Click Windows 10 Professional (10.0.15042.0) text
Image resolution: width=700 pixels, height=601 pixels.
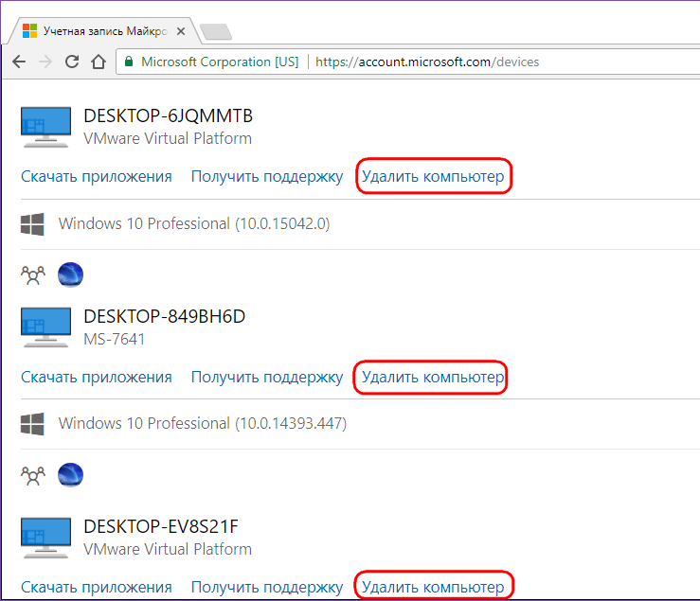(194, 223)
